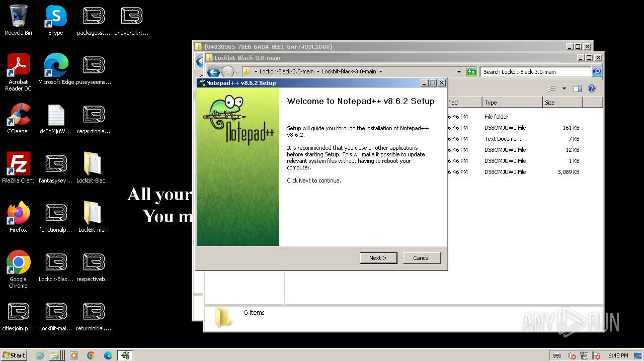This screenshot has height=362, width=644.
Task: Click the second Lockbit-Black-3.0-main breadcrumb
Action: 349,71
